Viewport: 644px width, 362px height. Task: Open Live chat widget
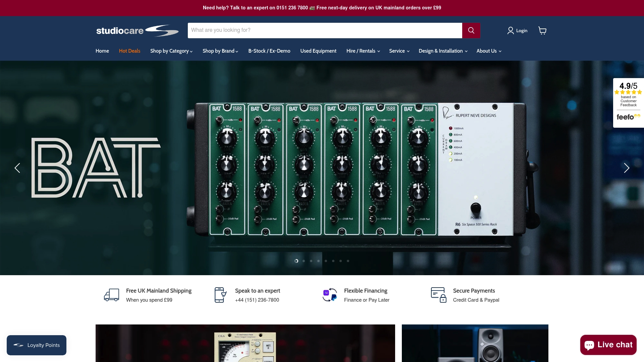pos(608,345)
